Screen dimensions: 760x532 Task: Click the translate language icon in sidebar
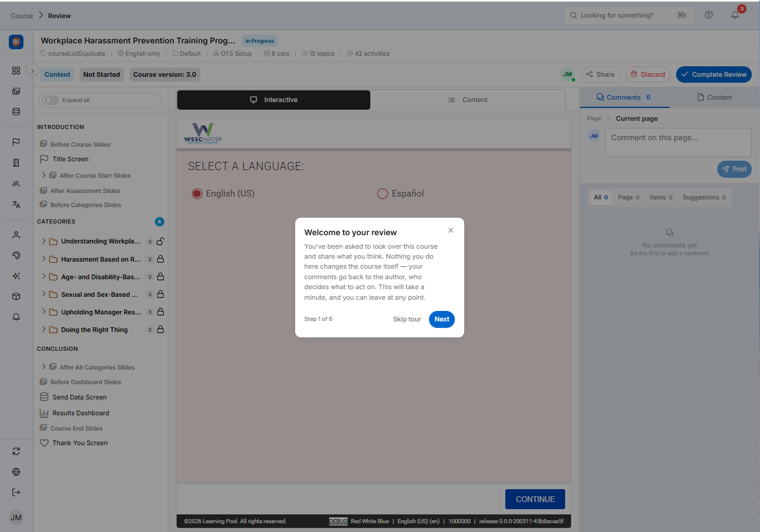coord(16,204)
